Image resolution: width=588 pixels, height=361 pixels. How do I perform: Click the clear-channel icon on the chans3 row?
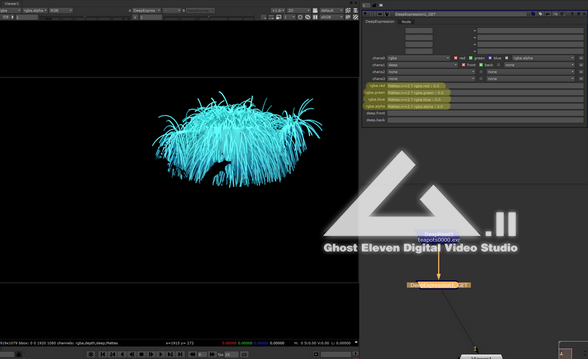pyautogui.click(x=581, y=79)
